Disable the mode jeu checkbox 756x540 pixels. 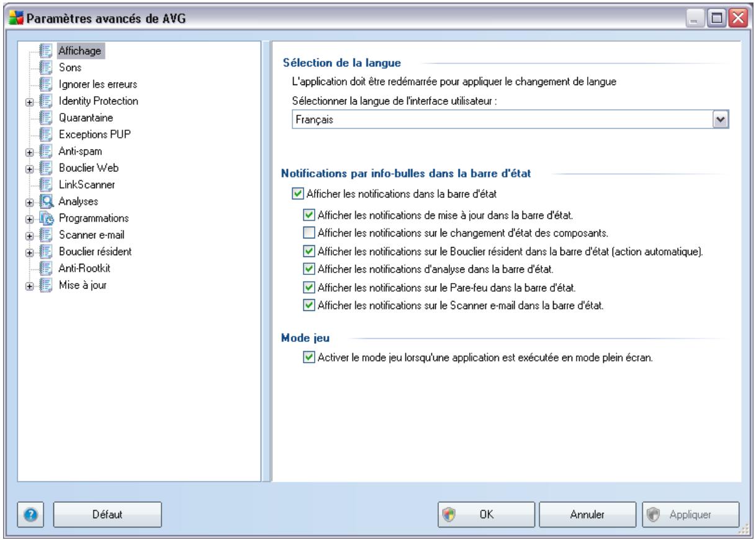point(309,358)
